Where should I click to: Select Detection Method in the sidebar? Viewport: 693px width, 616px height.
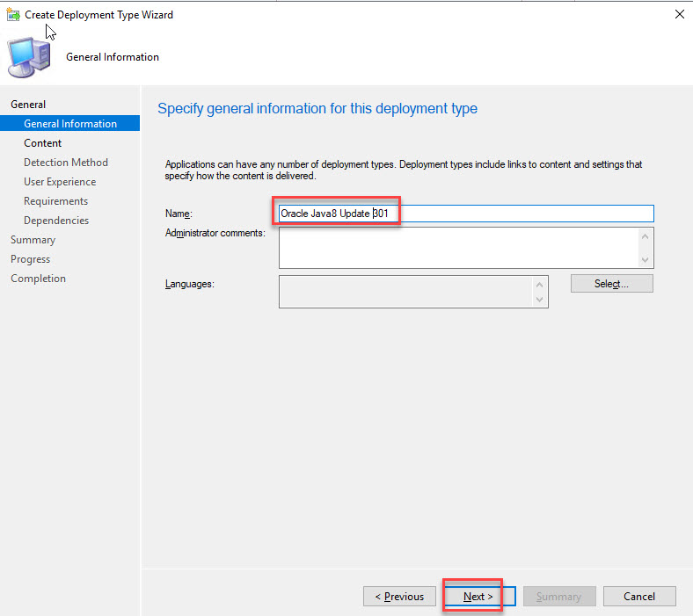(66, 163)
